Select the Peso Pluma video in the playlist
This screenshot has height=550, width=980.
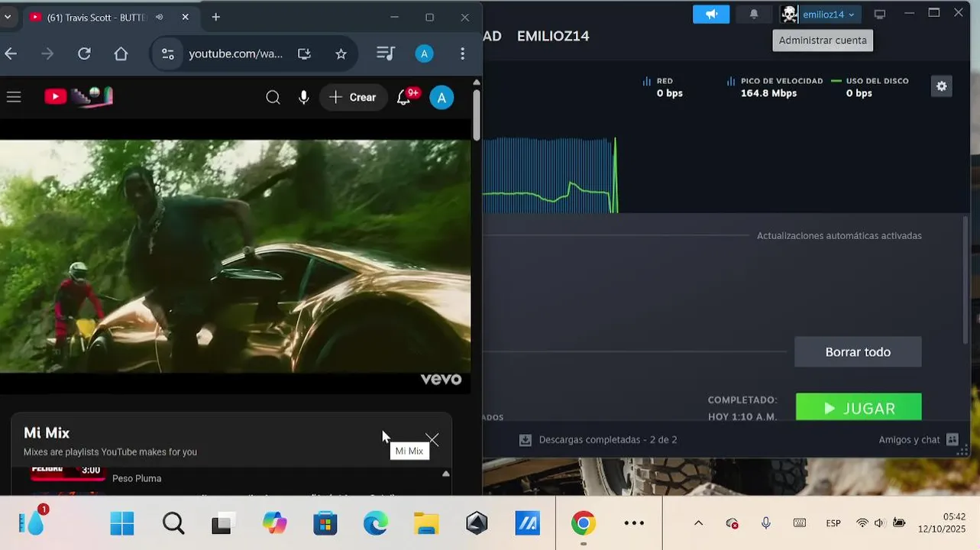136,478
